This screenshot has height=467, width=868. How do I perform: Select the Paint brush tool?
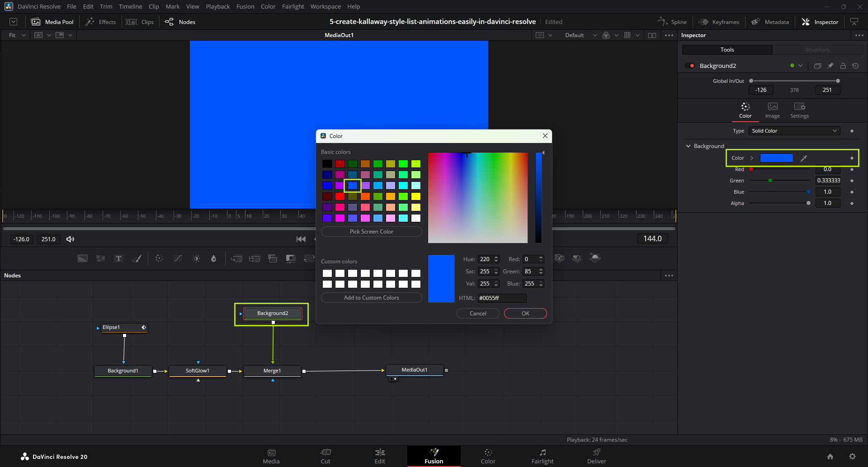pyautogui.click(x=137, y=258)
